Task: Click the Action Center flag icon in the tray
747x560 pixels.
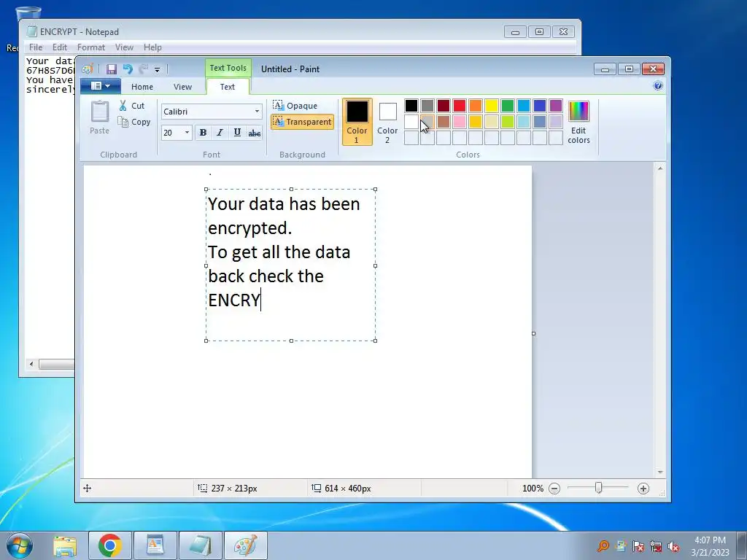Action: click(638, 546)
